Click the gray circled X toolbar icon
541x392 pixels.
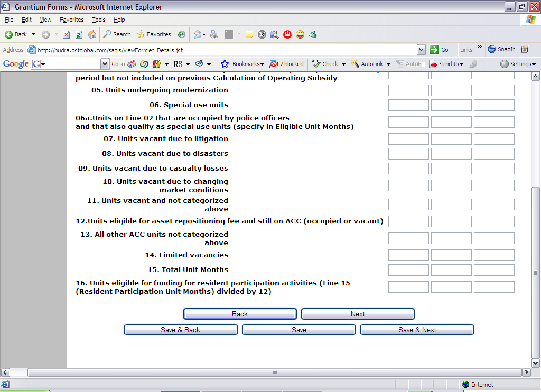coord(262,34)
